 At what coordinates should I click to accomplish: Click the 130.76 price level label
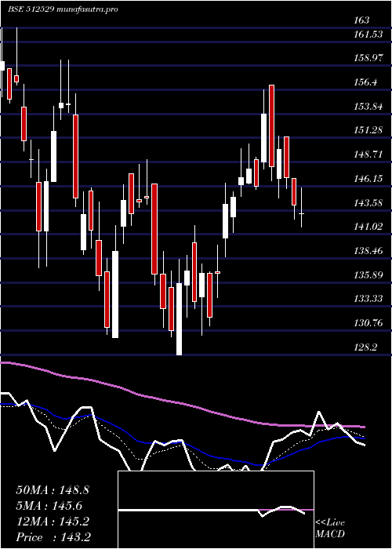[x=368, y=323]
